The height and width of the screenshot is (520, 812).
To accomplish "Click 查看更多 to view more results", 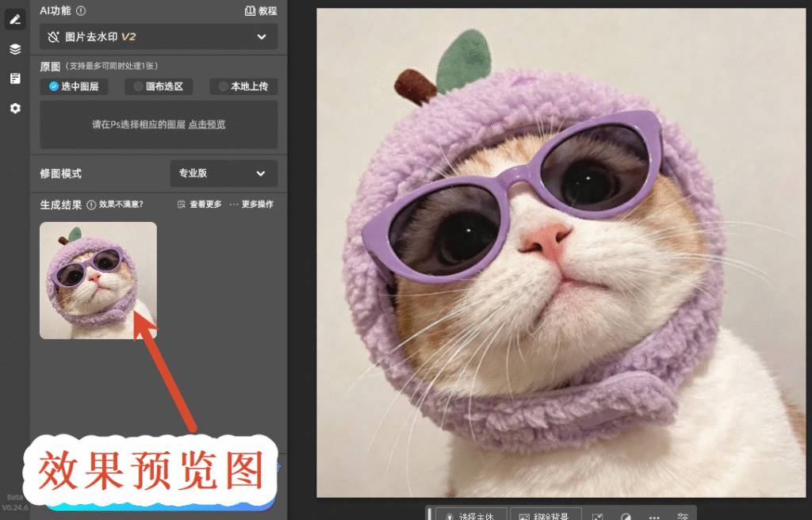I will (x=199, y=205).
